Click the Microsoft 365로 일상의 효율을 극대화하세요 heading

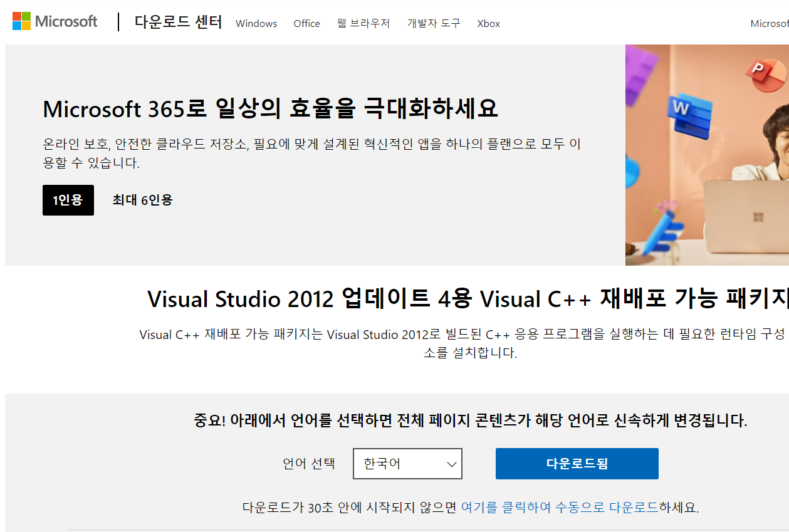pos(270,109)
